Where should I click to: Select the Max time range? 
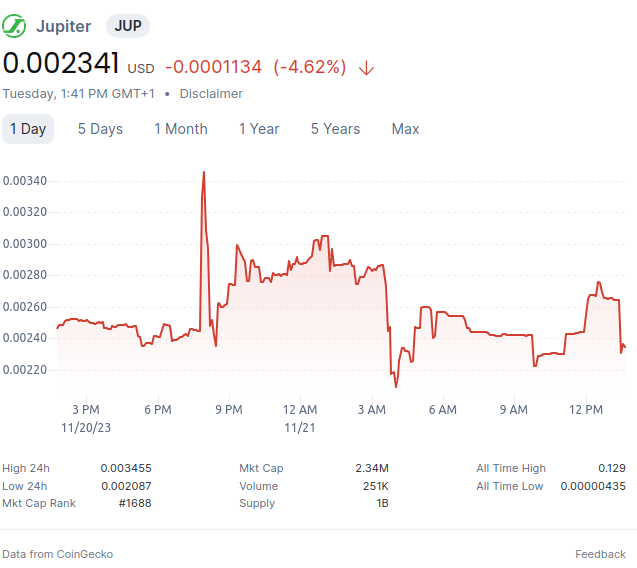405,129
